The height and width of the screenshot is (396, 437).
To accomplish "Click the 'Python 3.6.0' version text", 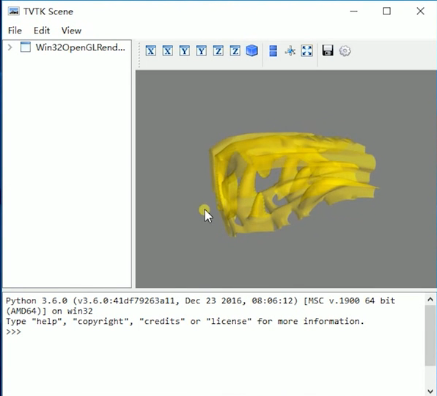I will pyautogui.click(x=37, y=301).
